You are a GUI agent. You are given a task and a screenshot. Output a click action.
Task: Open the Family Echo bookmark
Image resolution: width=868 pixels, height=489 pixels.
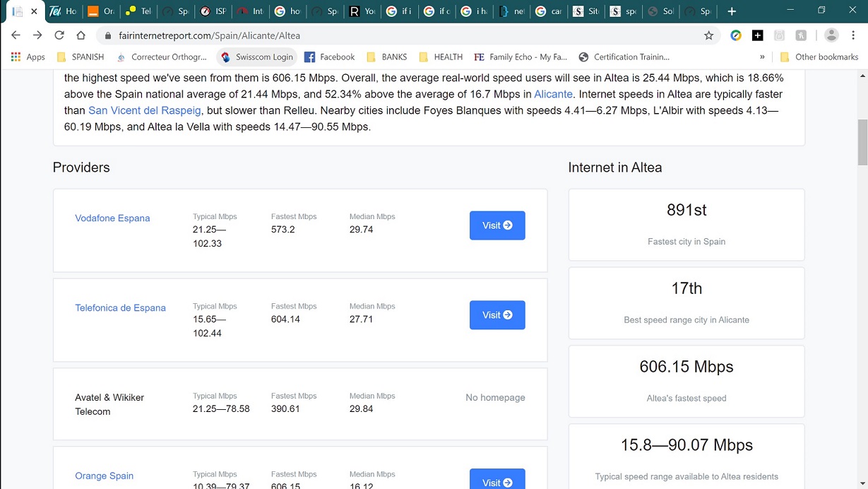tap(521, 57)
